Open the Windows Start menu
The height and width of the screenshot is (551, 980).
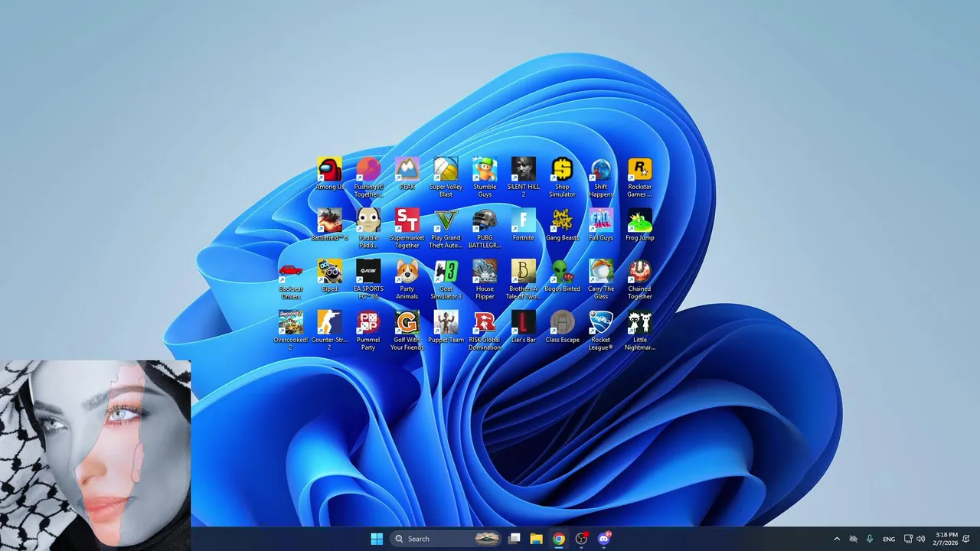click(x=377, y=539)
